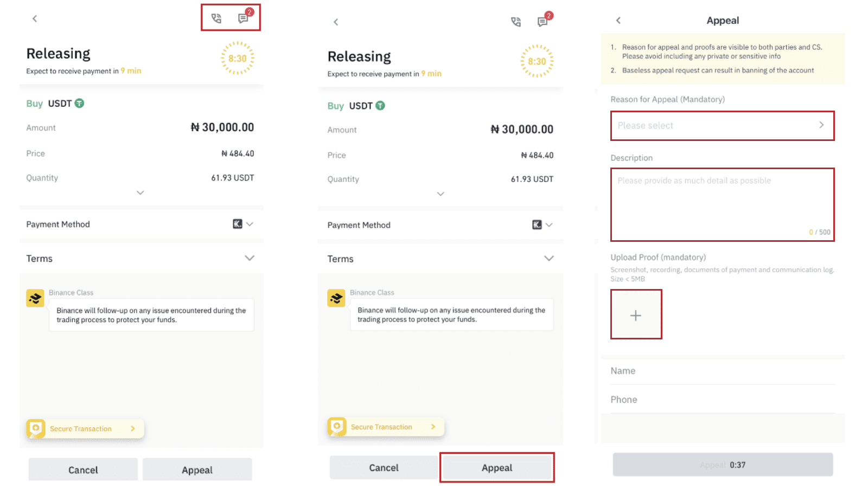Tap the plus icon to upload proof
This screenshot has width=868, height=488.
point(635,314)
